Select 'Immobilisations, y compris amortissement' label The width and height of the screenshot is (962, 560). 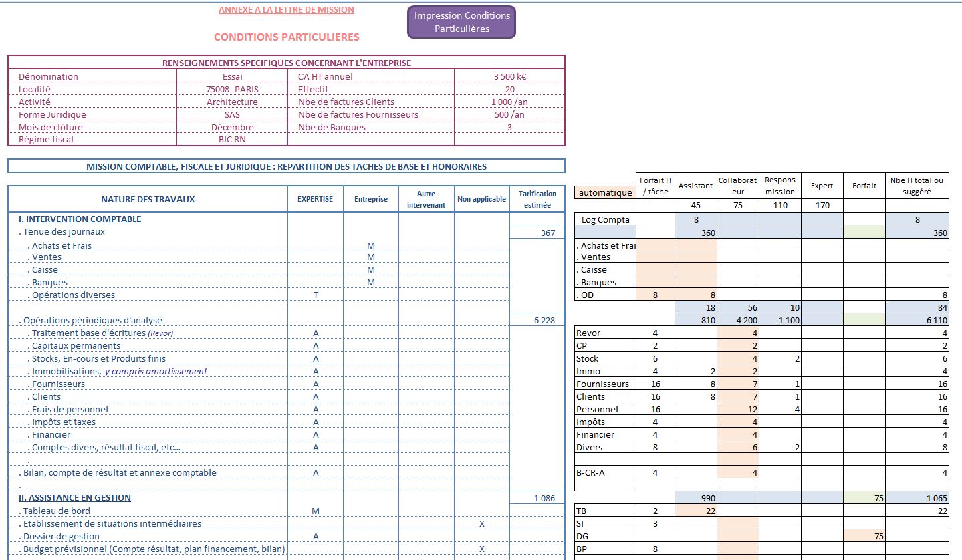118,371
